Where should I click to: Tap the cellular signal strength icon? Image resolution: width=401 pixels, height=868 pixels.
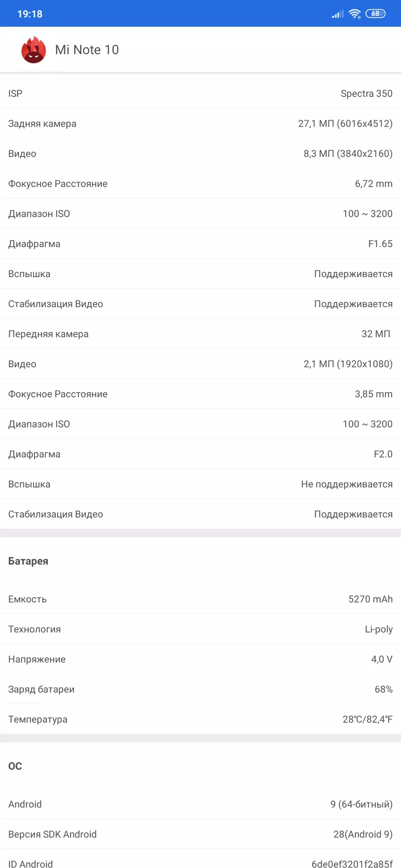(337, 14)
